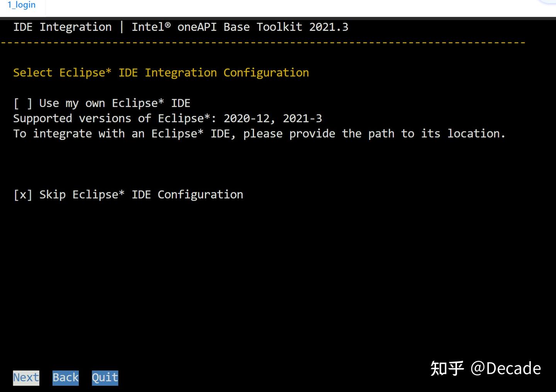Click the '2021.3' version number in the header
Image resolution: width=556 pixels, height=392 pixels.
(329, 27)
